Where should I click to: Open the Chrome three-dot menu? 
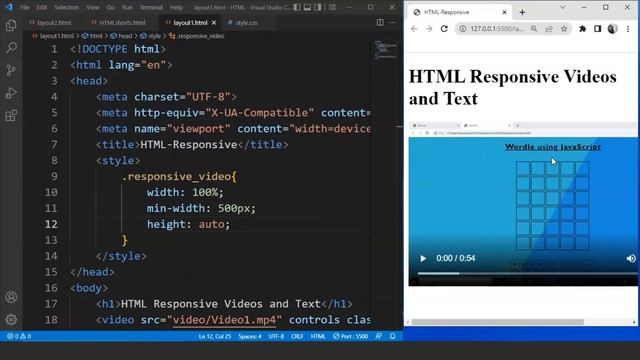(628, 29)
